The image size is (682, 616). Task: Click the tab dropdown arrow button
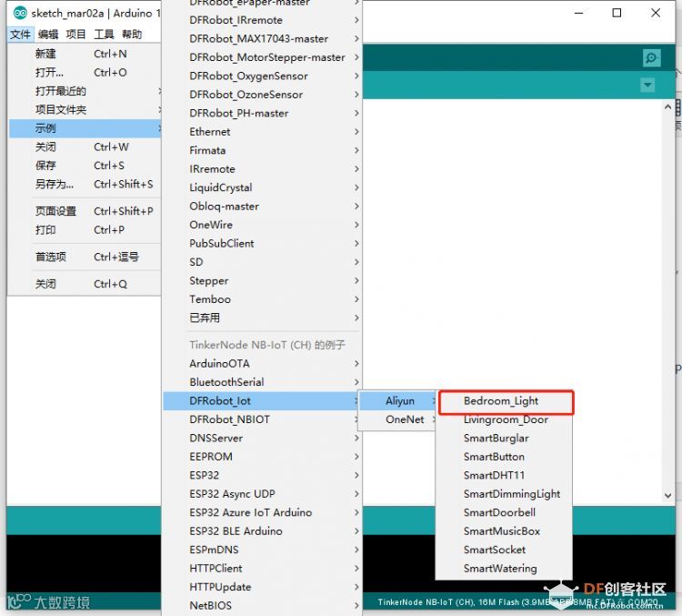[x=647, y=85]
